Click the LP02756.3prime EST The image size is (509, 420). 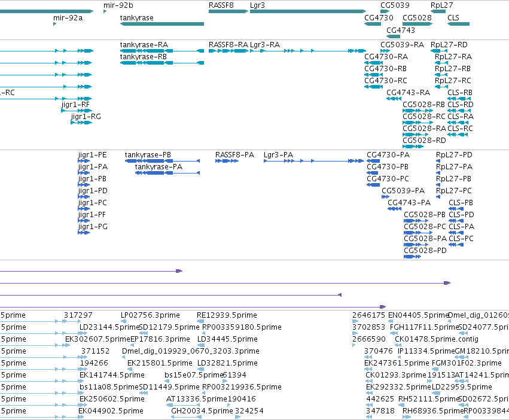(x=123, y=321)
